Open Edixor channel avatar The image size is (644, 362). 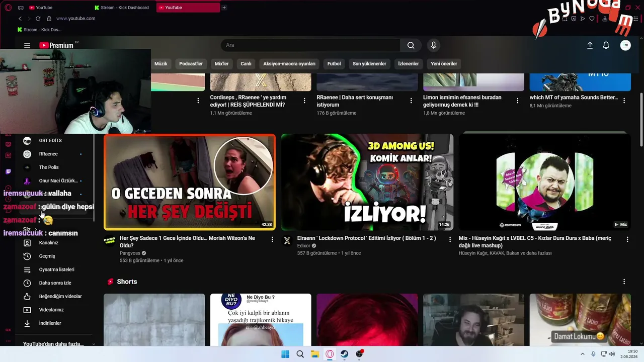click(287, 241)
